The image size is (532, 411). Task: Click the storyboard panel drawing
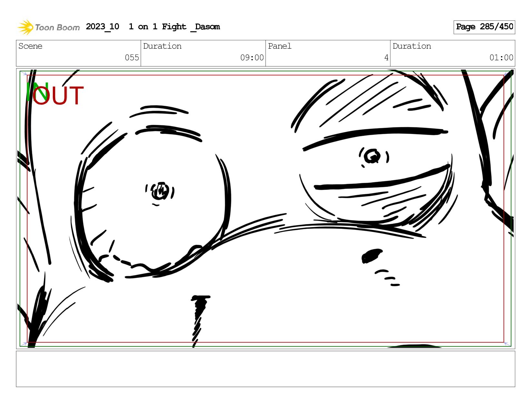(x=265, y=209)
